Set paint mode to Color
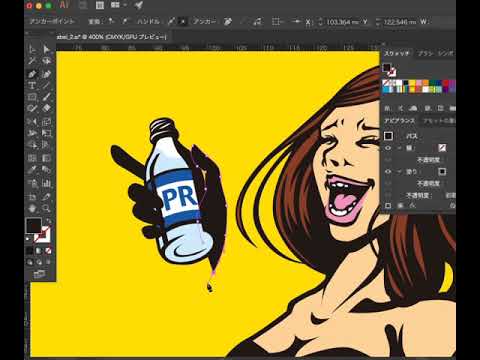480x360 pixels. click(30, 250)
